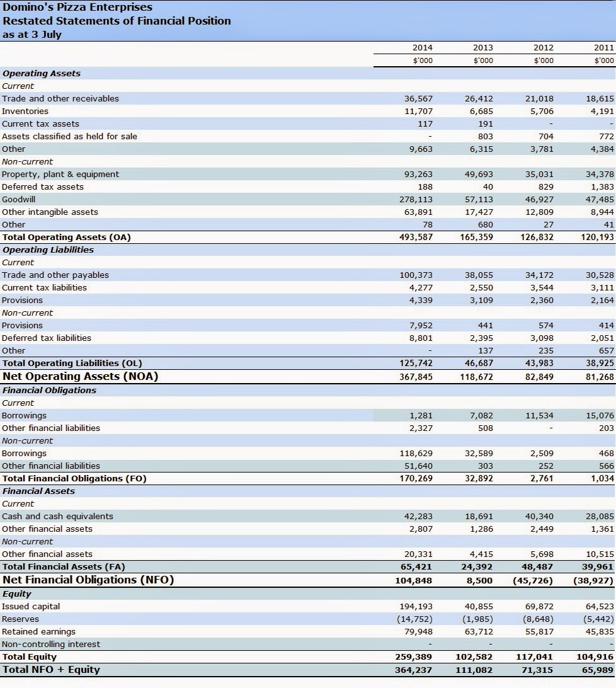This screenshot has height=688, width=616.
Task: Click 'Net Financial Obligations (NFO)' label
Action: coord(88,580)
